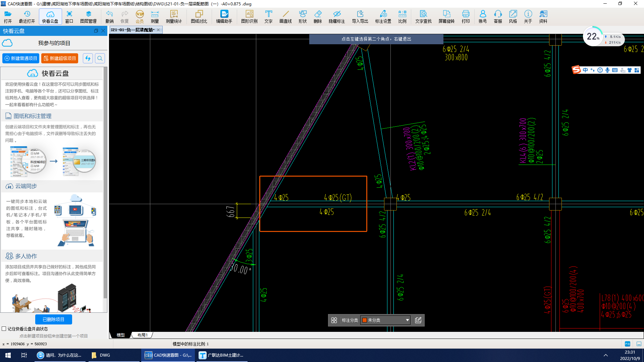Select 图形识别 shape recognition tool
Viewport: 644px width, 362px height.
(x=249, y=16)
